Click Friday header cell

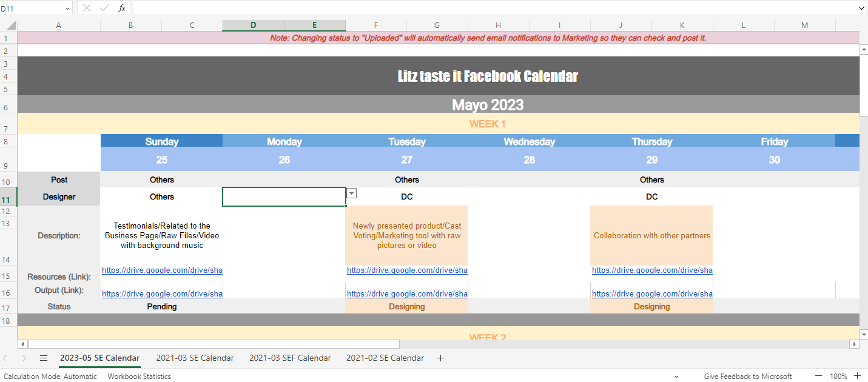[x=774, y=141]
